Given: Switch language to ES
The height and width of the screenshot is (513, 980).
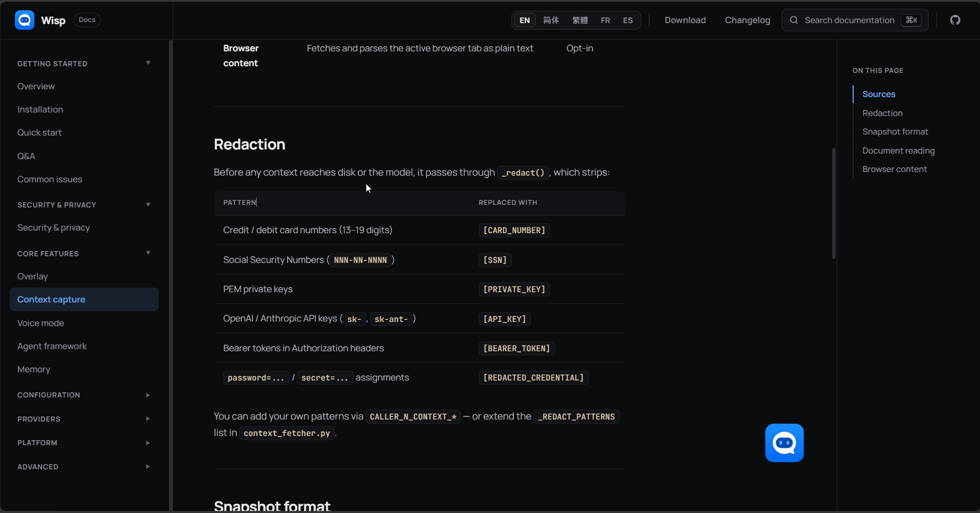Looking at the screenshot, I should pyautogui.click(x=628, y=20).
